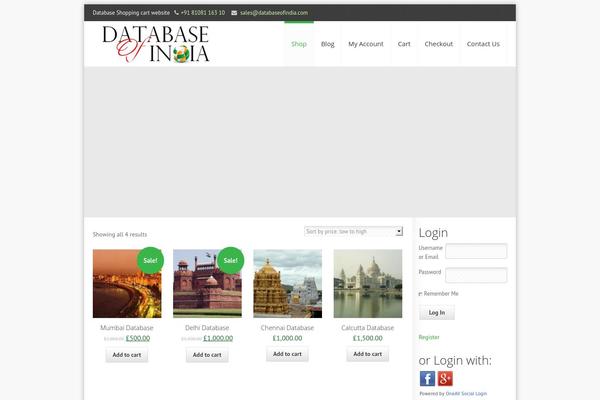Screen dimensions: 600x400
Task: Open the Contact Us page
Action: (483, 44)
